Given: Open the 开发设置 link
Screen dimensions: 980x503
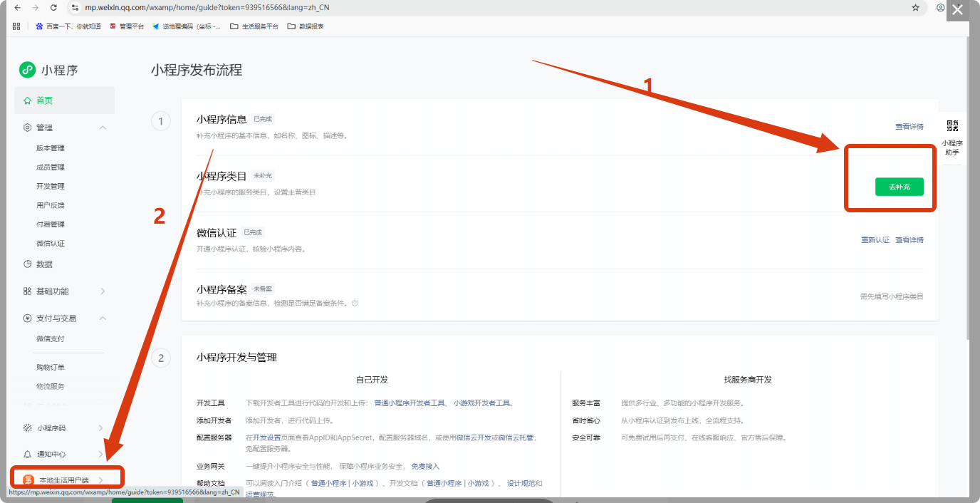Looking at the screenshot, I should pyautogui.click(x=267, y=437).
